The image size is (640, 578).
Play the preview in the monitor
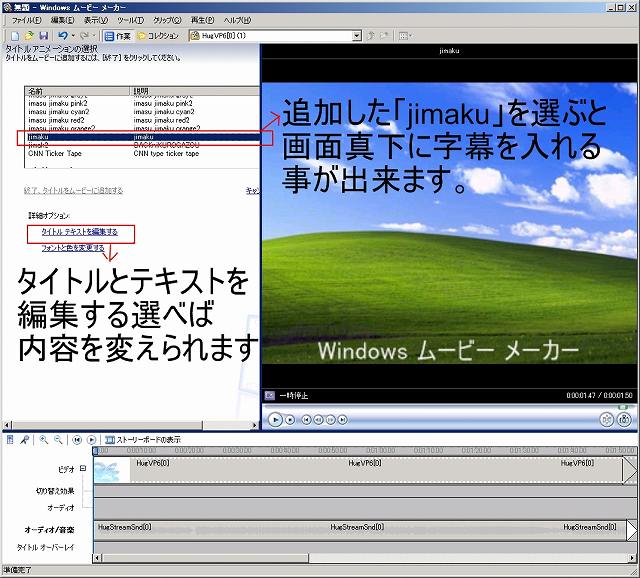pos(276,420)
